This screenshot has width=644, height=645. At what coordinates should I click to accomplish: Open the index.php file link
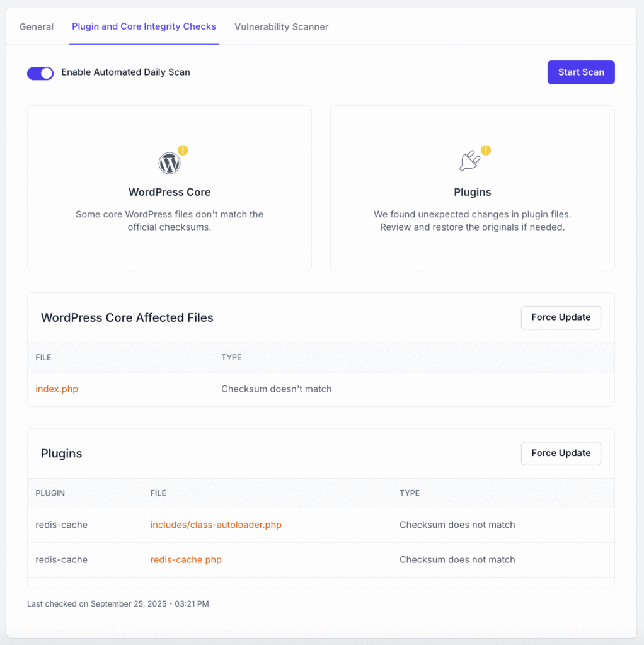[57, 389]
